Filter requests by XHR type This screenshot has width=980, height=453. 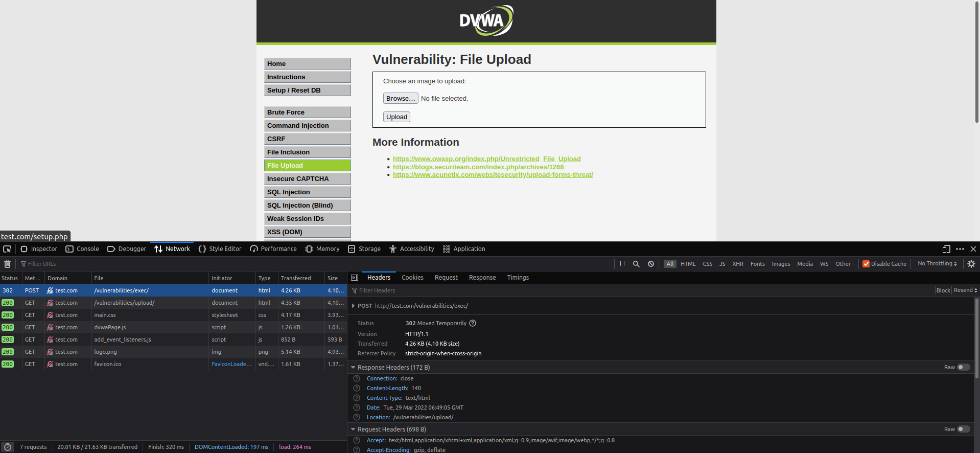(738, 264)
